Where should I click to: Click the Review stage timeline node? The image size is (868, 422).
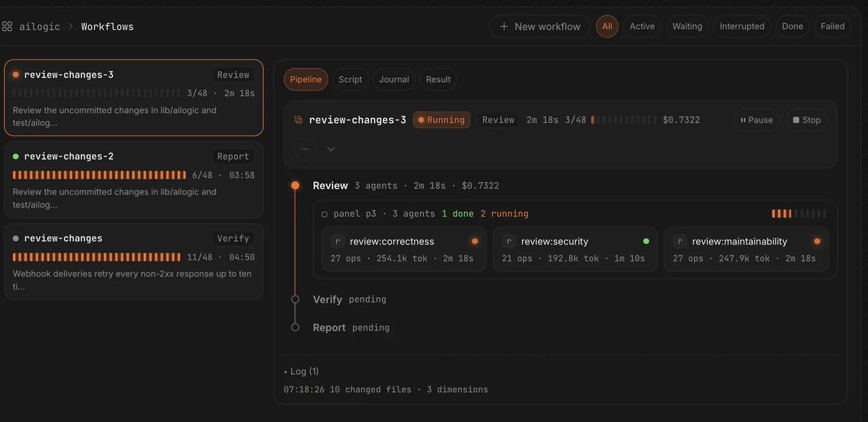295,186
